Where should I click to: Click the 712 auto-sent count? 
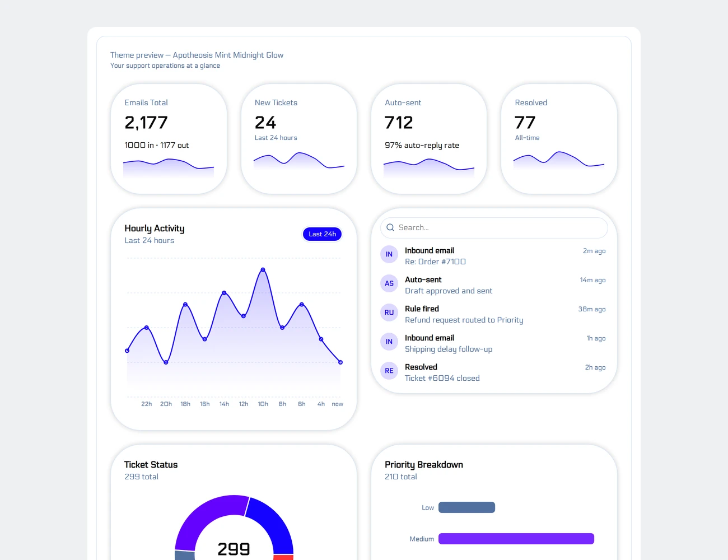point(399,123)
